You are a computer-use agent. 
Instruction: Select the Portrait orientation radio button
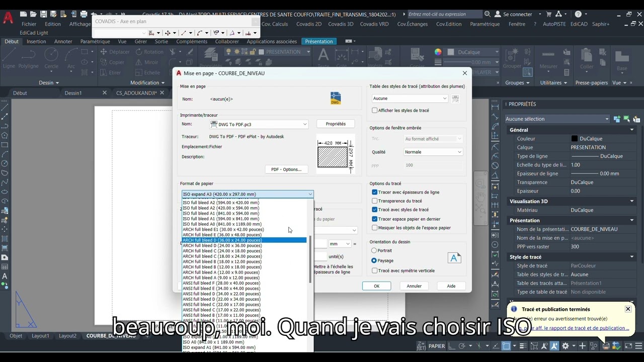click(374, 250)
